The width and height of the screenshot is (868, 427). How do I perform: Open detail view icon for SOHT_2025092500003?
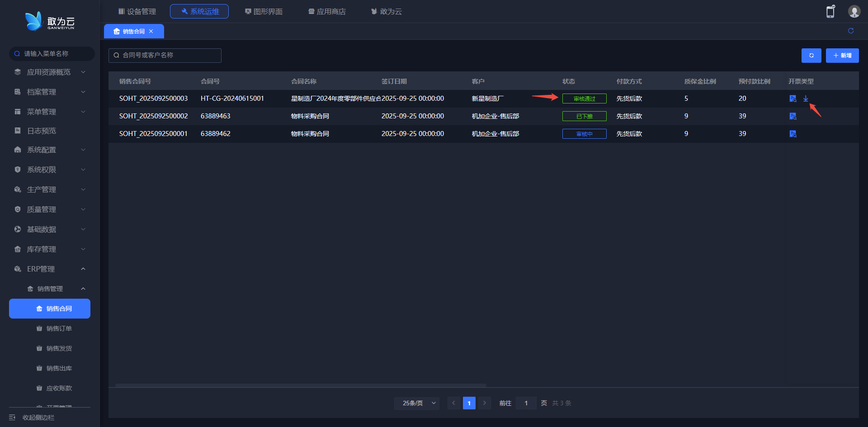coord(793,99)
